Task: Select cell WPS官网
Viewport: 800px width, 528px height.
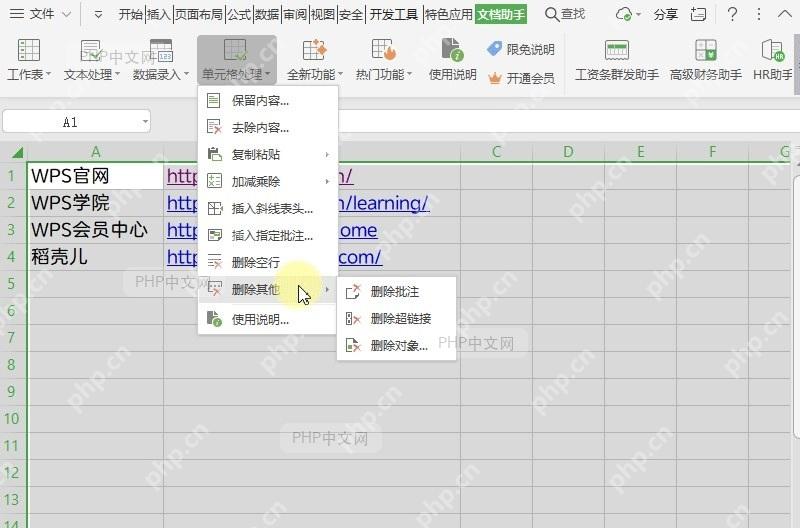Action: (95, 176)
